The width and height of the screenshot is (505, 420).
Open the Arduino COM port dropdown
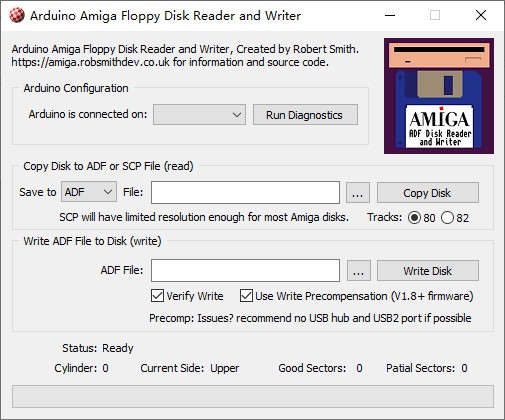tap(199, 115)
